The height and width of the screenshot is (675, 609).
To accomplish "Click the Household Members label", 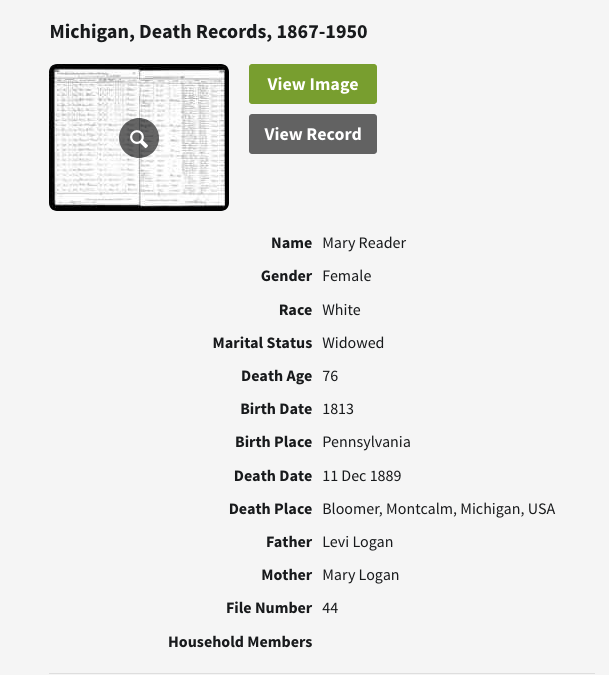I will (x=240, y=642).
